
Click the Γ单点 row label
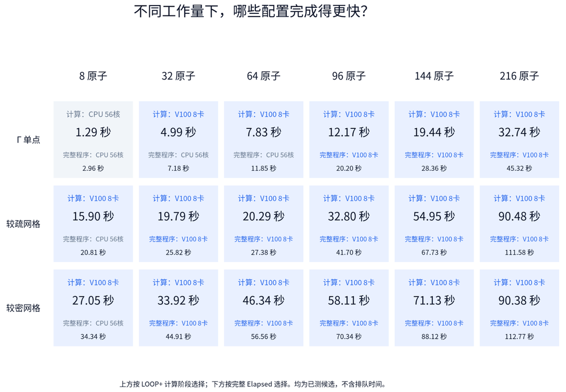pos(29,140)
